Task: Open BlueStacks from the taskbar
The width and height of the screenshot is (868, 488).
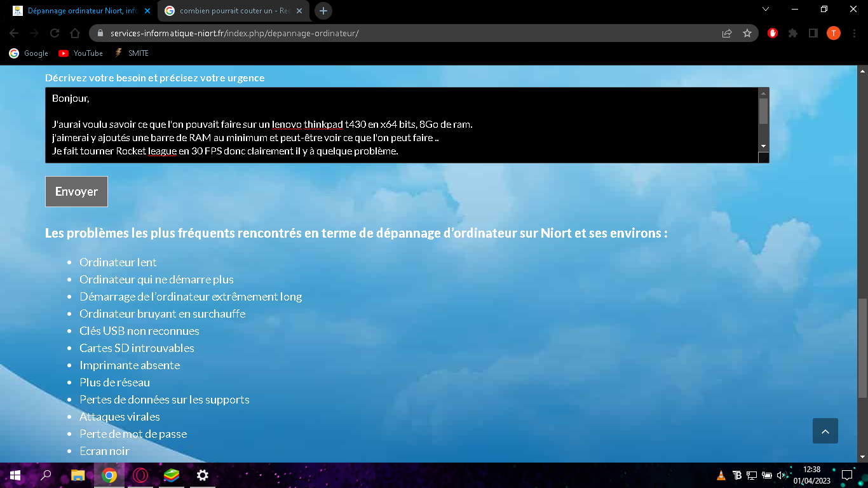Action: pyautogui.click(x=172, y=475)
